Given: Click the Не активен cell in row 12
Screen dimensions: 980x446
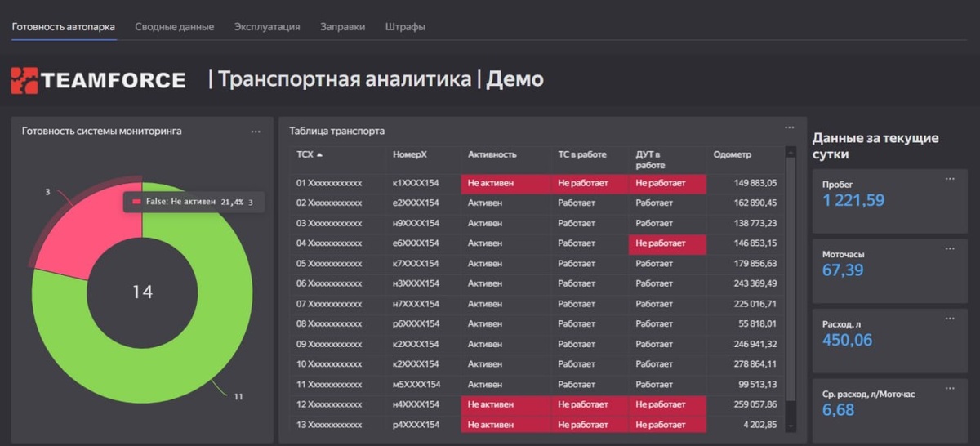Looking at the screenshot, I should (506, 404).
